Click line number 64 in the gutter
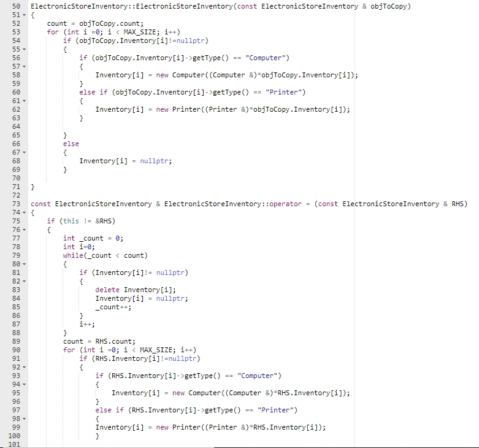 pos(16,126)
